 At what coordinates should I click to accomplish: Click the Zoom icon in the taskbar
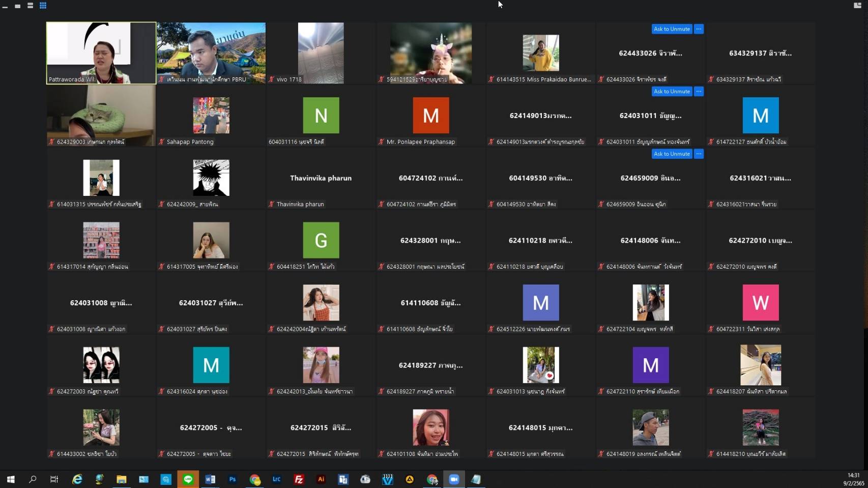click(454, 479)
